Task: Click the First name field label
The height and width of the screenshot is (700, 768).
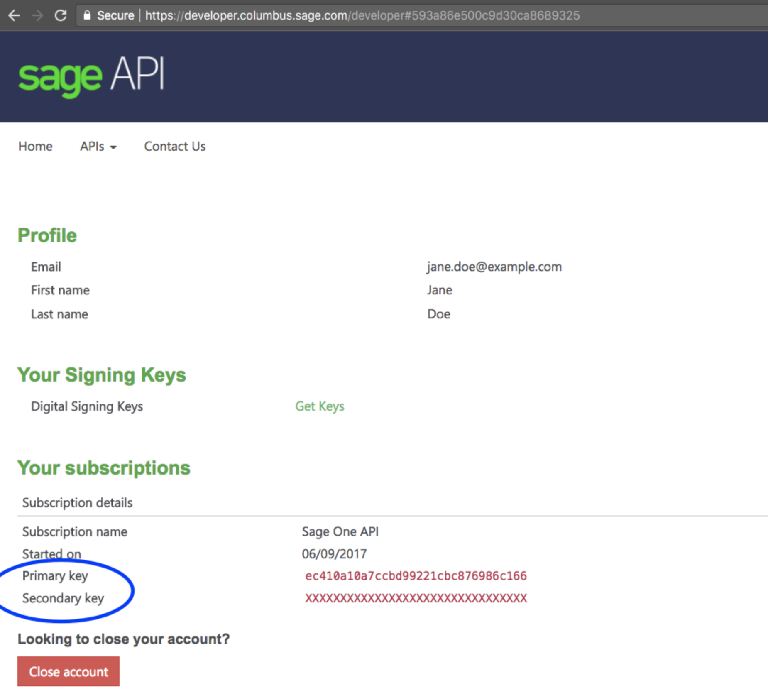Action: tap(61, 290)
